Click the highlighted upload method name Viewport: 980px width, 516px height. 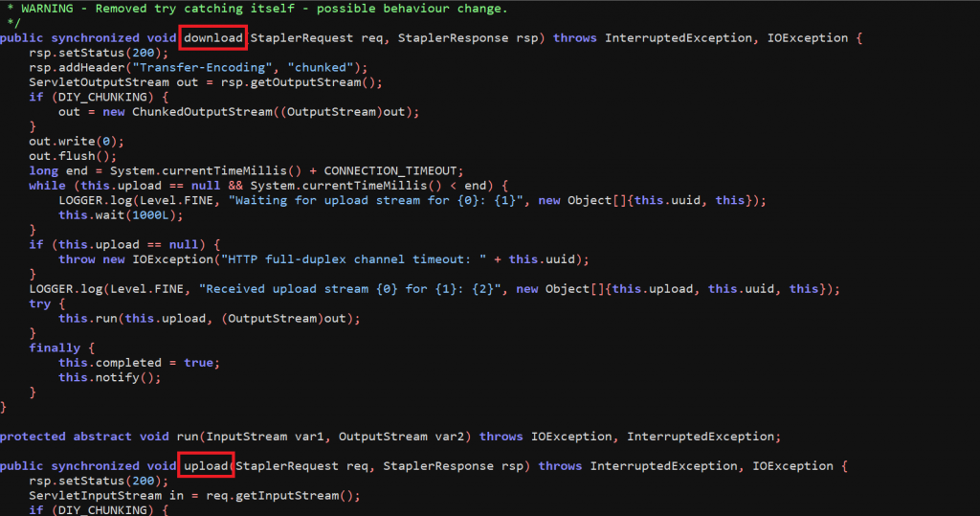206,466
